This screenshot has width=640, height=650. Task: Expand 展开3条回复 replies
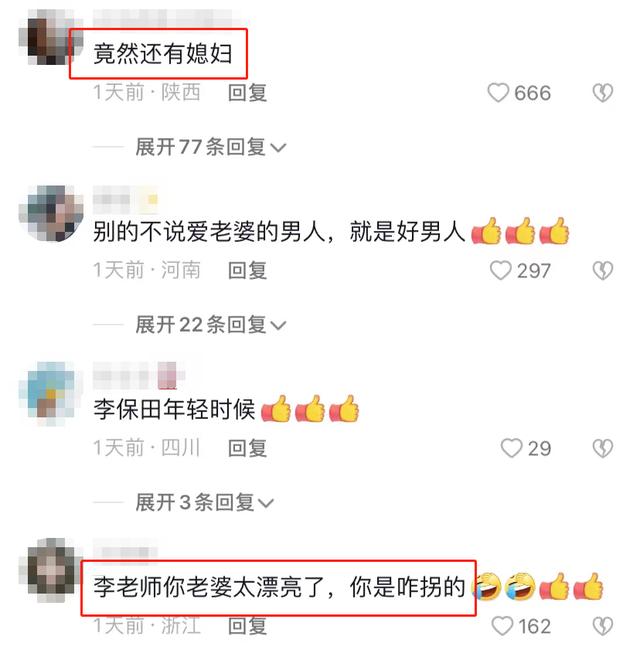[204, 502]
